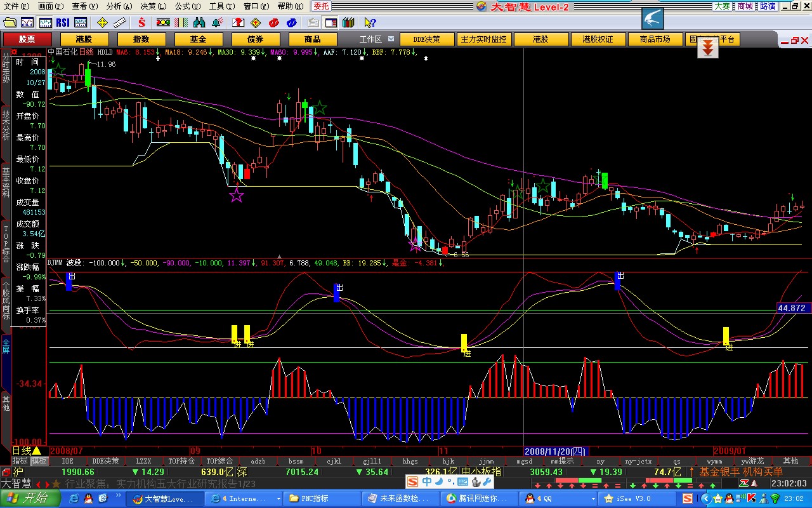Viewport: 812px width, 508px height.
Task: Toggle the 日线 period warning triangle
Action: (37, 451)
